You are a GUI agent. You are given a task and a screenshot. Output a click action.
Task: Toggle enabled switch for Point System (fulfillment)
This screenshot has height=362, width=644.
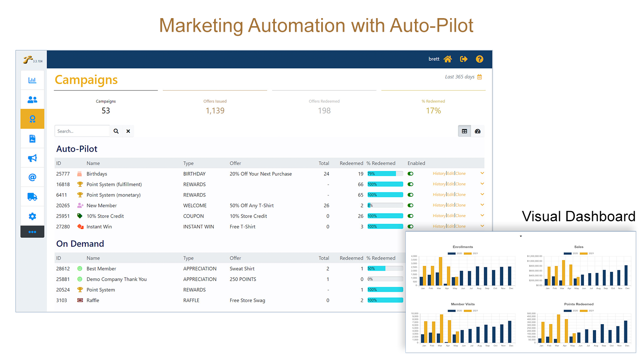tap(411, 184)
